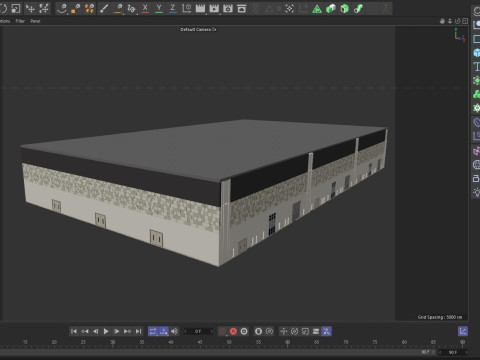Viewport: 480px width, 360px height.
Task: Add a Camera from sidebar
Action: click(477, 178)
